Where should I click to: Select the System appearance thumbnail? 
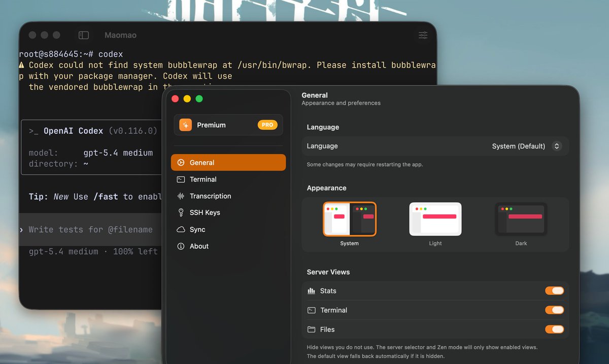[x=350, y=219]
